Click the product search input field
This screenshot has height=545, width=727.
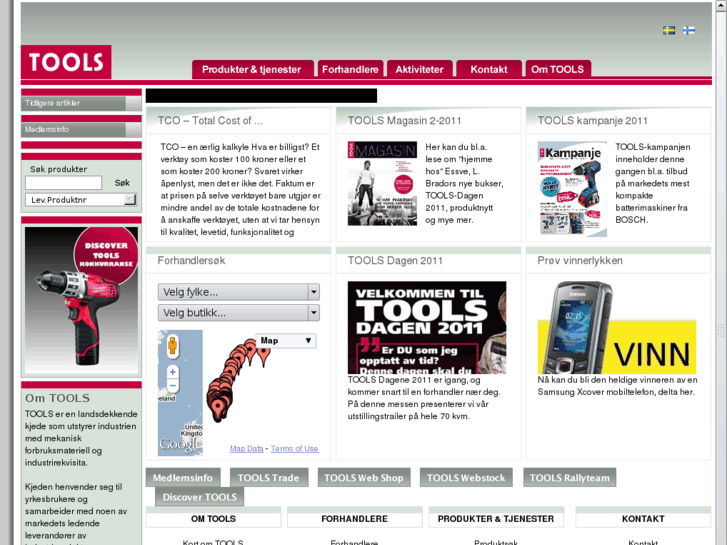64,183
